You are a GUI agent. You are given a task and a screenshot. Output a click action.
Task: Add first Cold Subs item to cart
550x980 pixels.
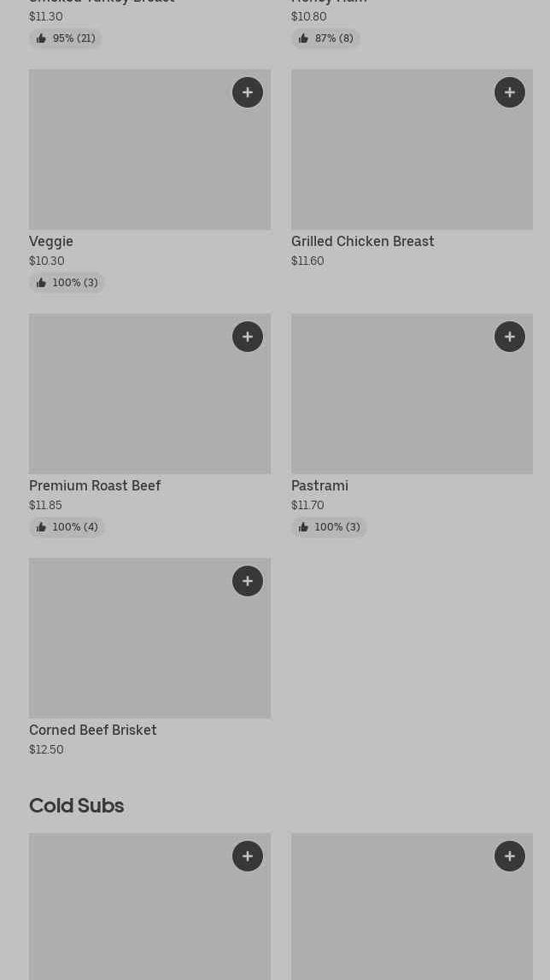click(248, 856)
